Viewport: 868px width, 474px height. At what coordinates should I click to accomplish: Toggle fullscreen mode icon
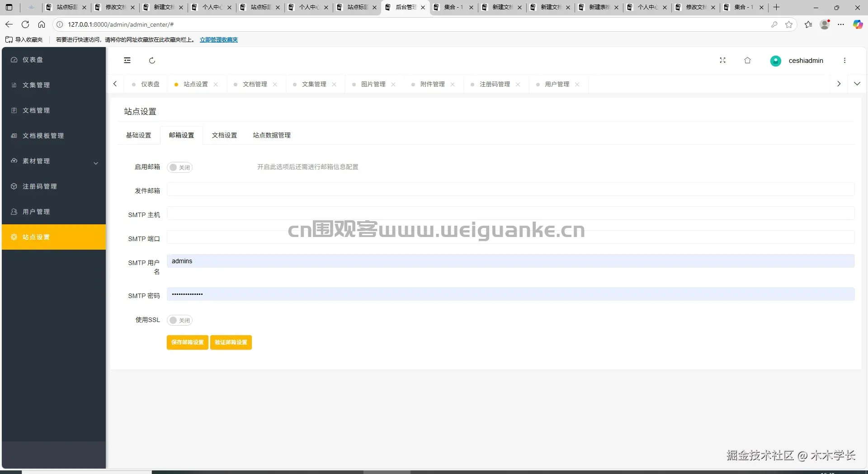pyautogui.click(x=722, y=61)
